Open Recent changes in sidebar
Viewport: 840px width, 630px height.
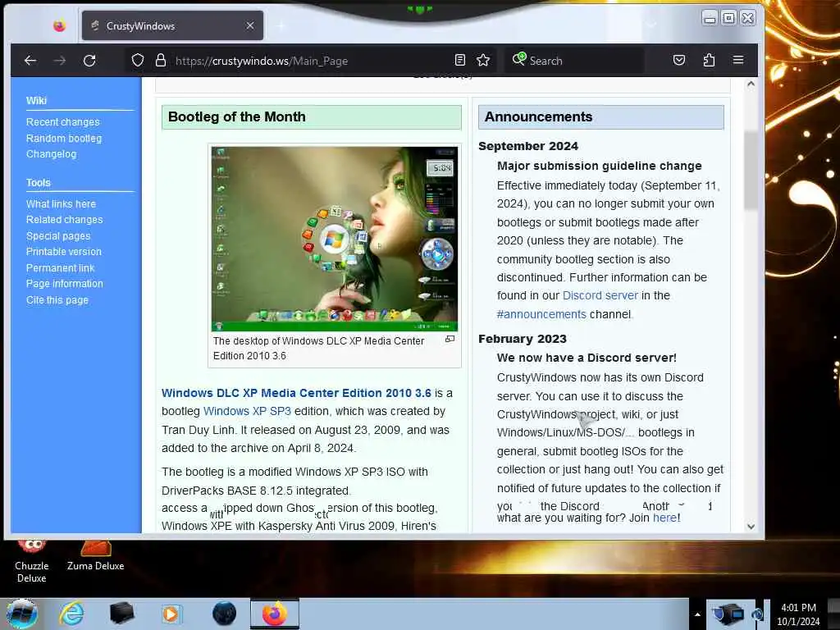(62, 122)
